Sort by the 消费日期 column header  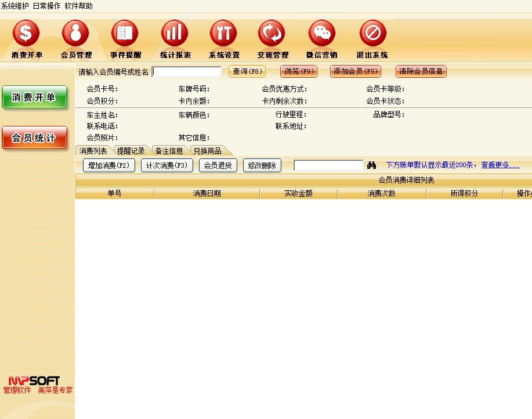(x=207, y=194)
